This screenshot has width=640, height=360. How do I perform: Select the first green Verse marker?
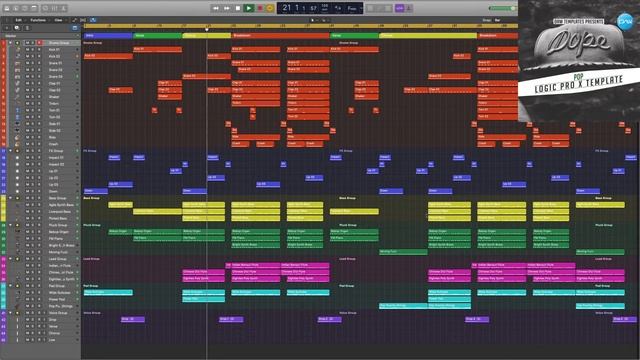[x=158, y=36]
